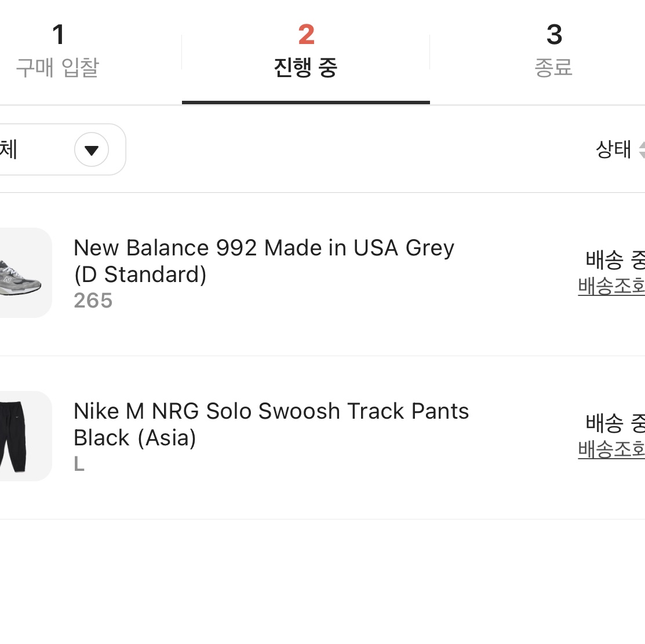Viewport: 645px width, 644px height.
Task: Open Nike Track Pants thumbnail
Action: [25, 436]
